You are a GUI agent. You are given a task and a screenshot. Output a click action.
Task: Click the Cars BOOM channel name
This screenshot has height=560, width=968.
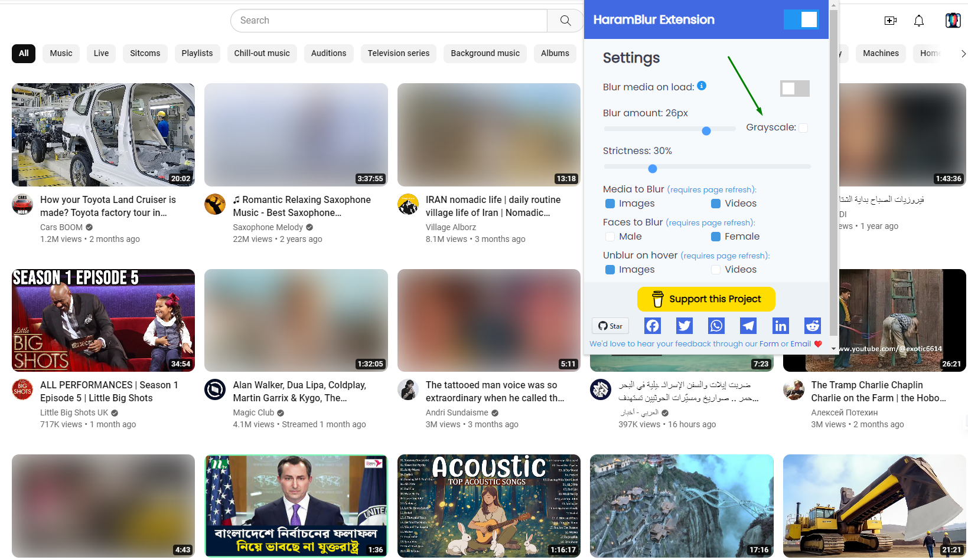point(61,227)
